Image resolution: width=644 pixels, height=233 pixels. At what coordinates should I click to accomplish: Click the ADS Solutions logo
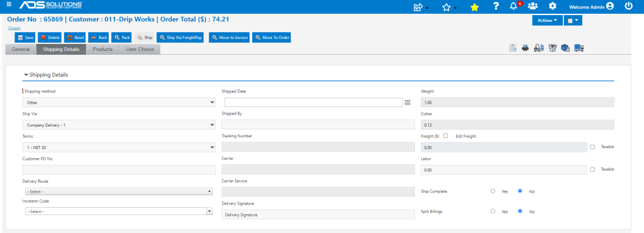point(50,5)
